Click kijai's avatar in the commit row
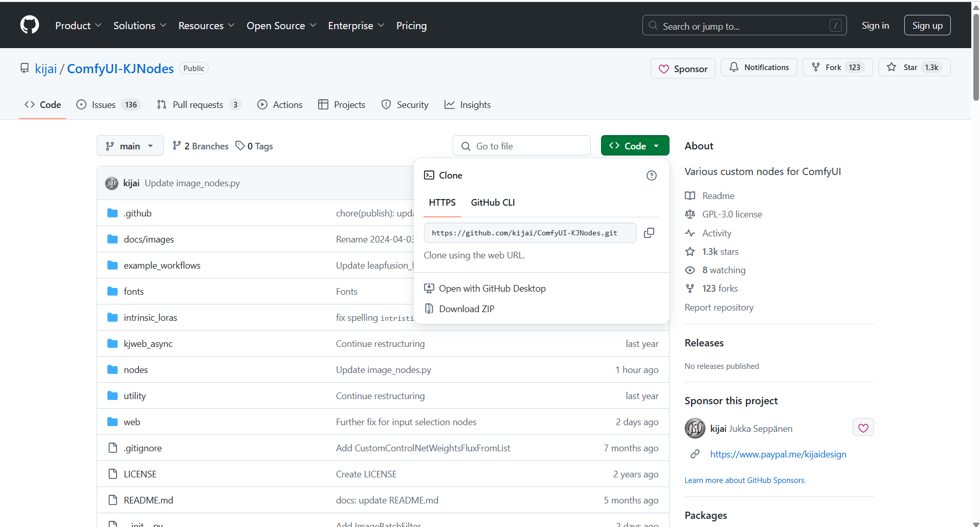The width and height of the screenshot is (980, 527). (112, 183)
